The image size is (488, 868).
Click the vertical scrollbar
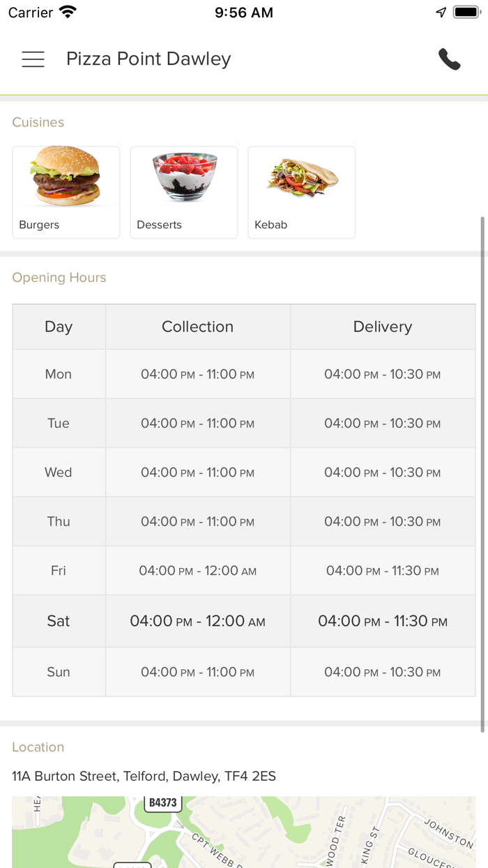click(x=482, y=474)
